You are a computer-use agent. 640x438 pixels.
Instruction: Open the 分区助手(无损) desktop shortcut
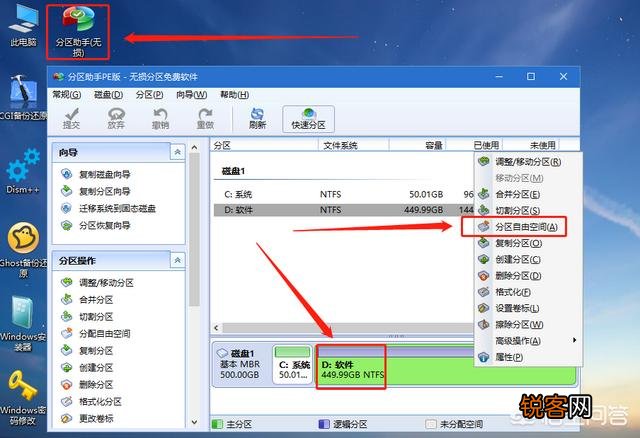click(x=78, y=31)
